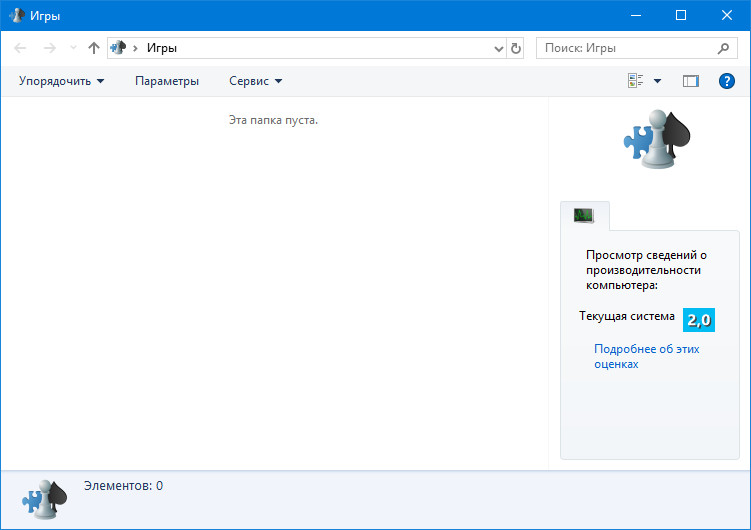
Task: Refresh the Игры folder
Action: [515, 48]
